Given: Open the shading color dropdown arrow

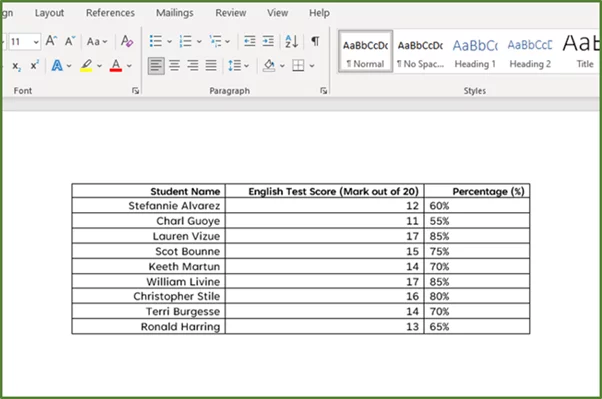Looking at the screenshot, I should (283, 66).
